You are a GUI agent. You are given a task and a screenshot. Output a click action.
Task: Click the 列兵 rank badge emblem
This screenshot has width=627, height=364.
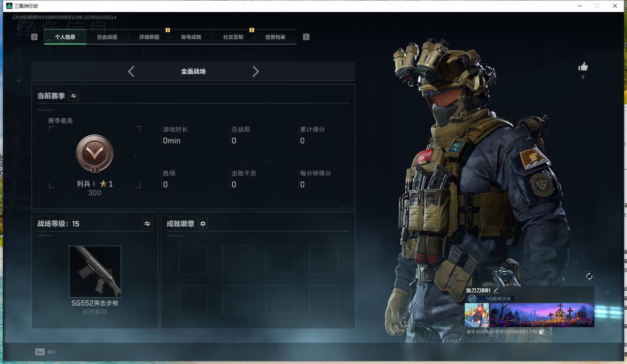point(95,154)
